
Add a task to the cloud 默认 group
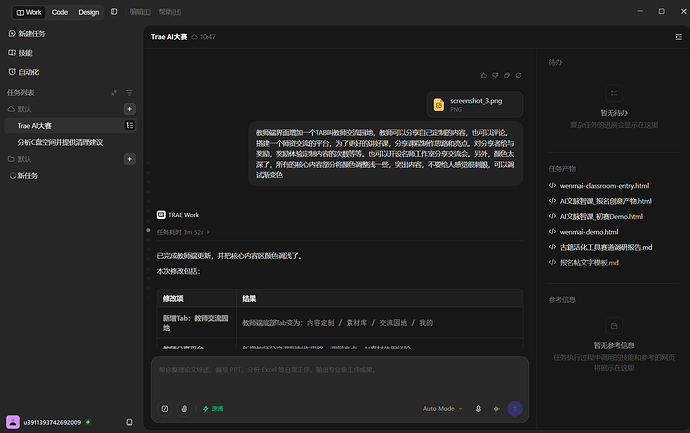129,109
